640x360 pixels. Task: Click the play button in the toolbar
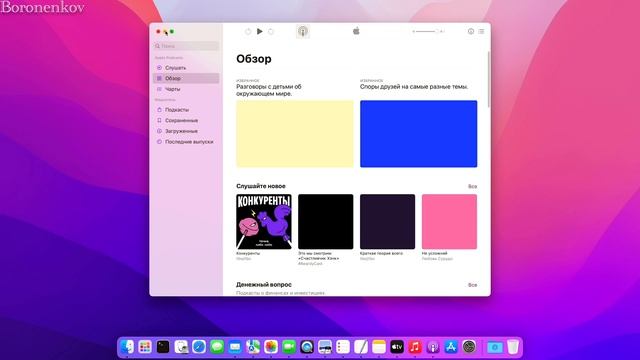click(x=260, y=31)
